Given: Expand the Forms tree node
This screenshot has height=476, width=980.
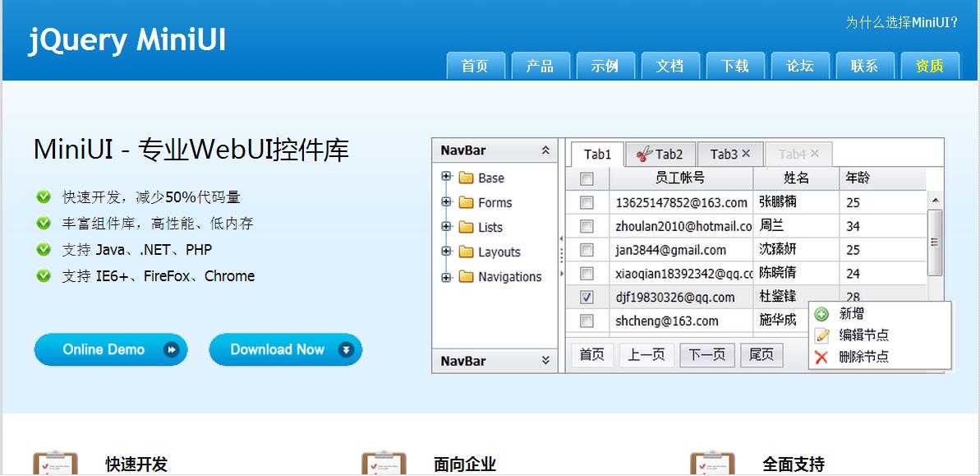Looking at the screenshot, I should [446, 202].
